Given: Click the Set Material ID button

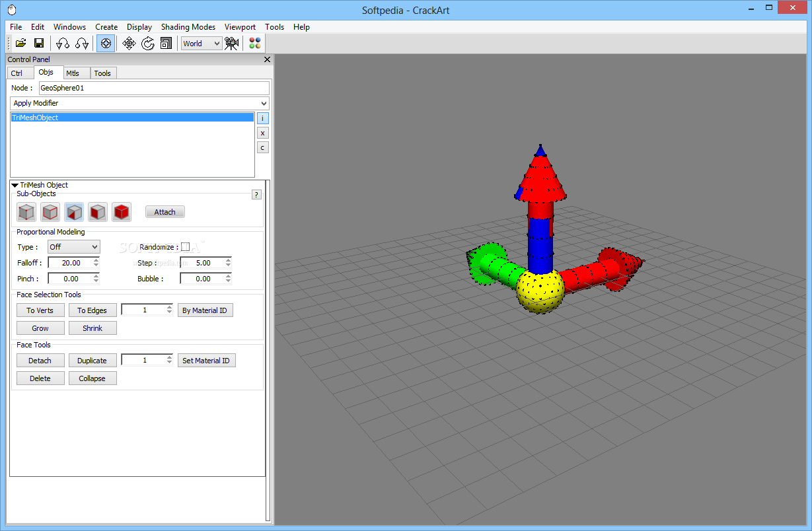Looking at the screenshot, I should coord(206,361).
